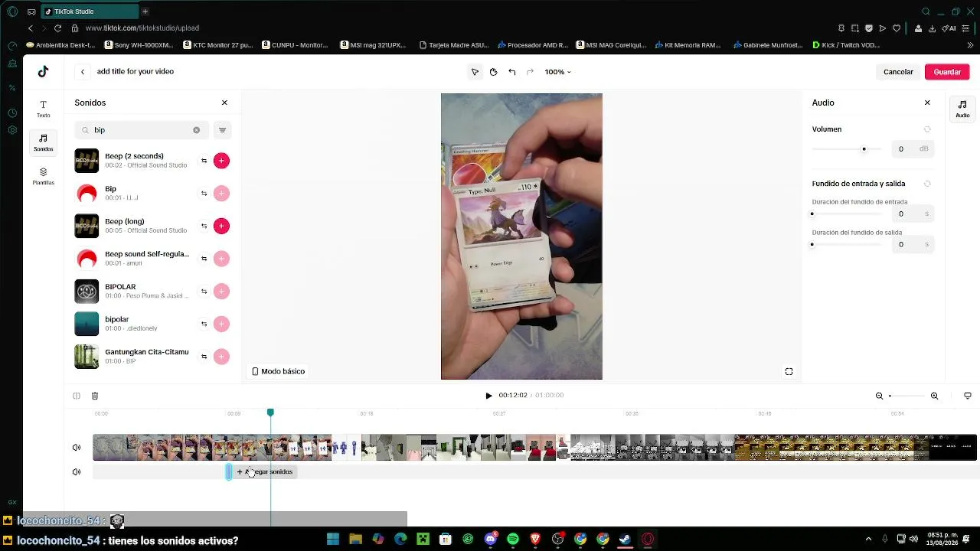The image size is (980, 551).
Task: Reset the Volumen setting
Action: click(x=927, y=129)
